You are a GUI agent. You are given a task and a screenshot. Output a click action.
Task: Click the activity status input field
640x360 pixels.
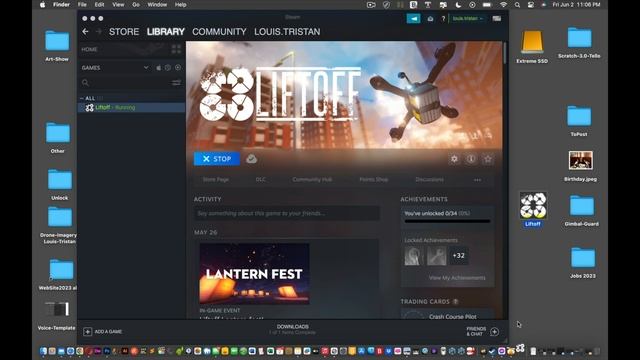[287, 213]
